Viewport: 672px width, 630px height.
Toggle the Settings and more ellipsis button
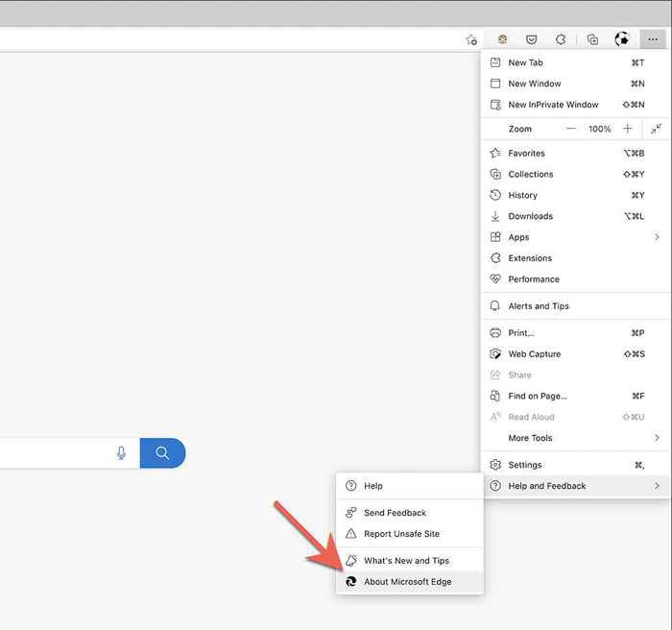(653, 39)
